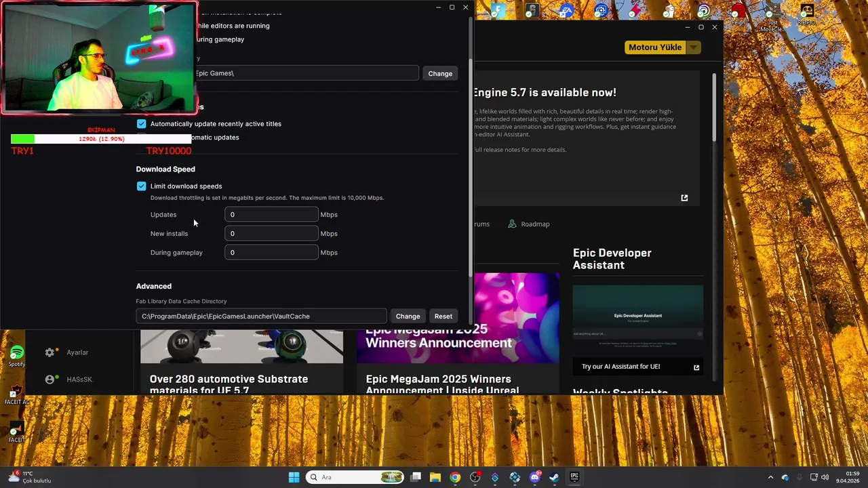Switch to Epic Games Launcher taskbar icon
Screen dimensions: 868x488
click(574, 477)
